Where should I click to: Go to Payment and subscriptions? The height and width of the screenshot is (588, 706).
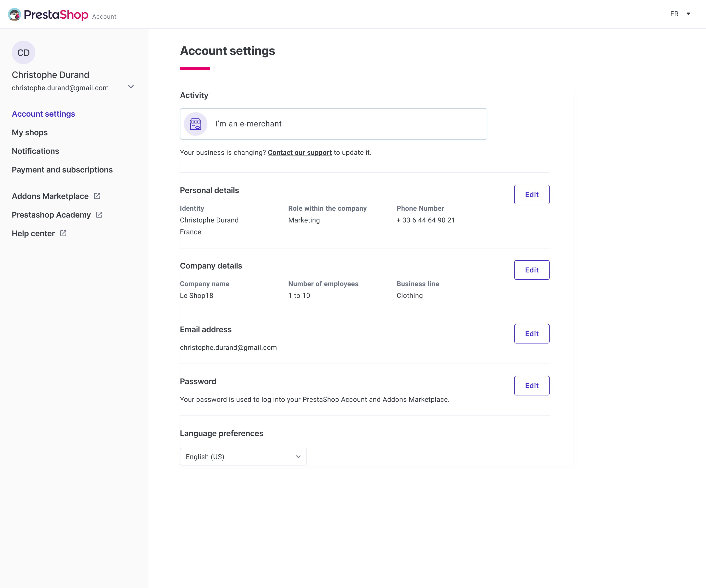point(62,170)
